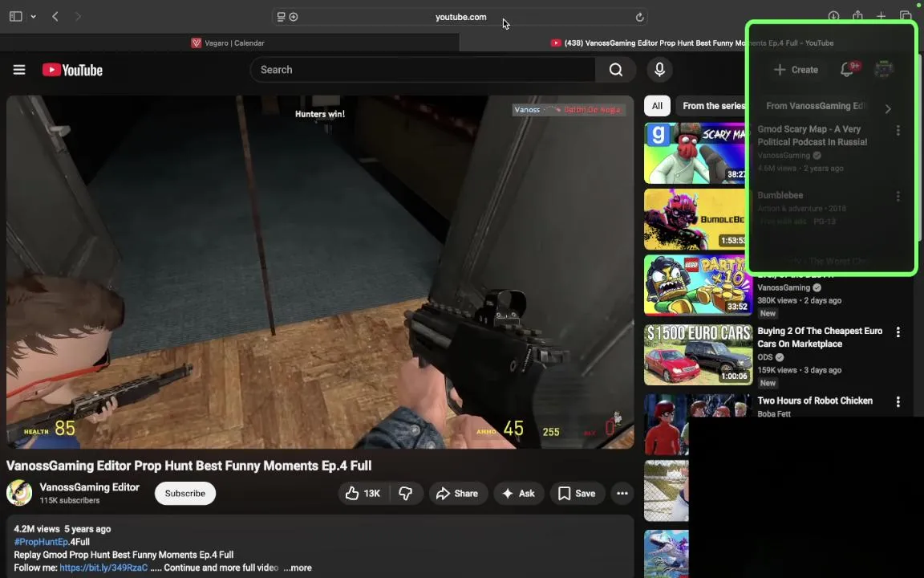
Task: Open options menu for Two Hours of Robot Chicken
Action: coord(898,401)
